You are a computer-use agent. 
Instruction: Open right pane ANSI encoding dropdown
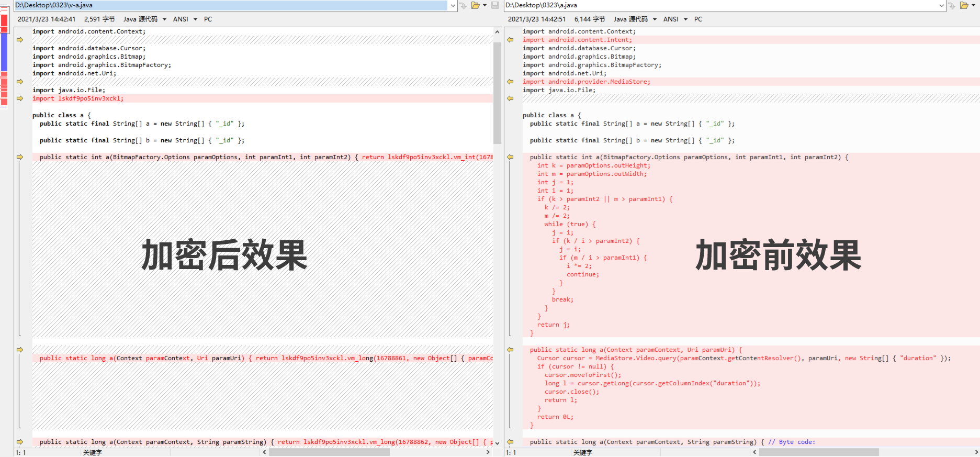pos(685,19)
